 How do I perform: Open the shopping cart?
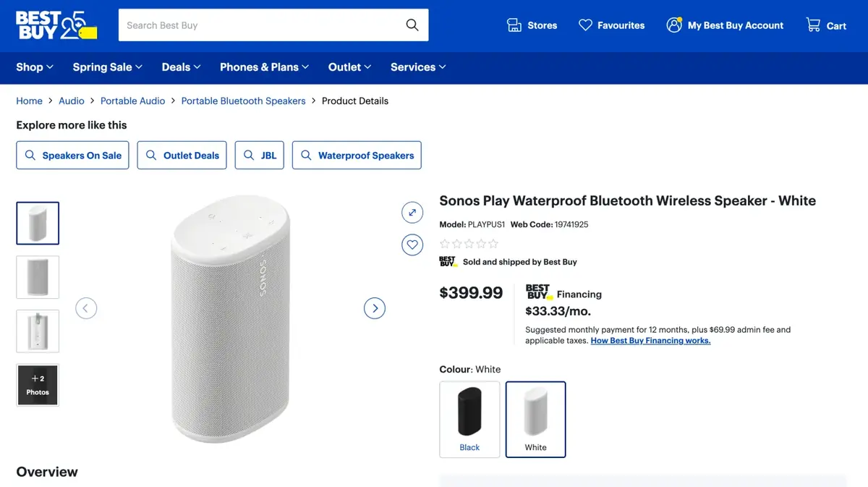[825, 25]
